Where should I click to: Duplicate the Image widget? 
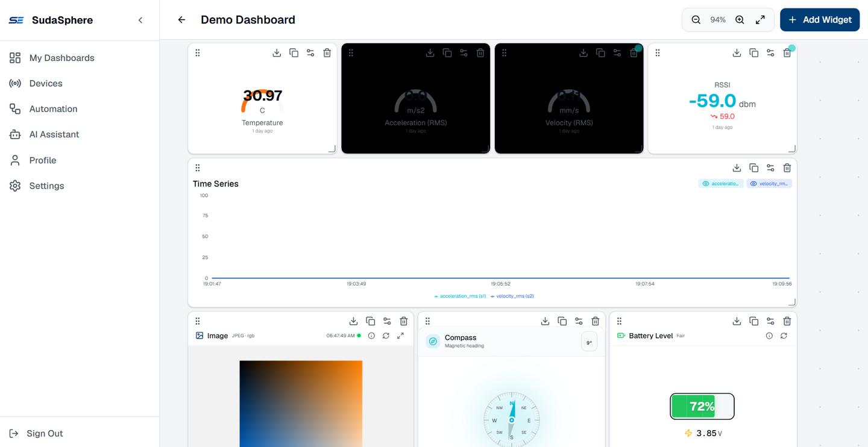[371, 321]
